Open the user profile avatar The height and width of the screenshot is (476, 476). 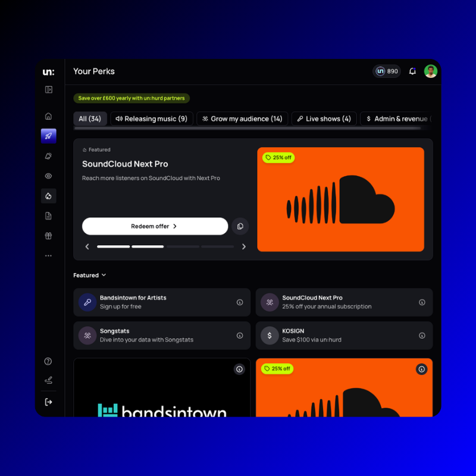[430, 71]
